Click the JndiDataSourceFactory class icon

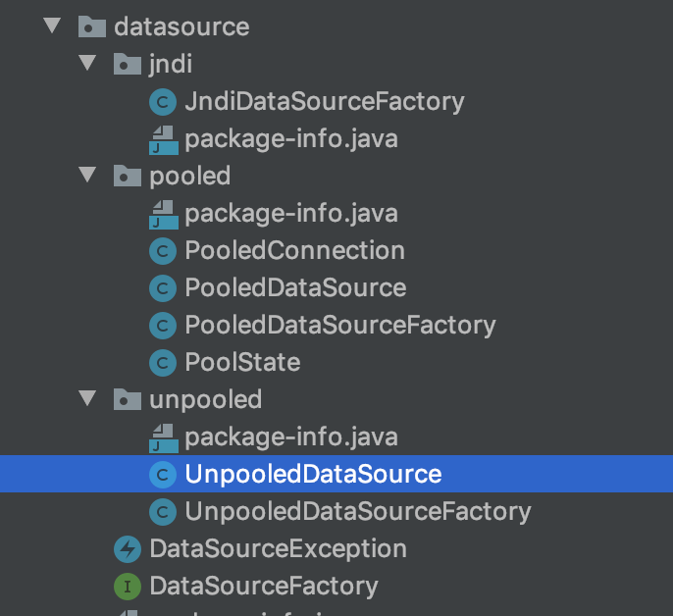(x=162, y=101)
